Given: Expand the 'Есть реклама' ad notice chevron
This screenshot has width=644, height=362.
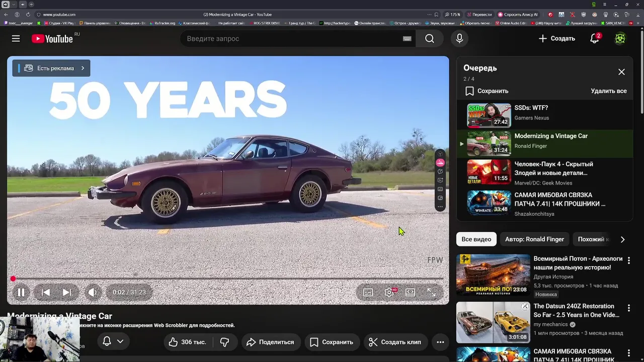Looking at the screenshot, I should pos(83,68).
